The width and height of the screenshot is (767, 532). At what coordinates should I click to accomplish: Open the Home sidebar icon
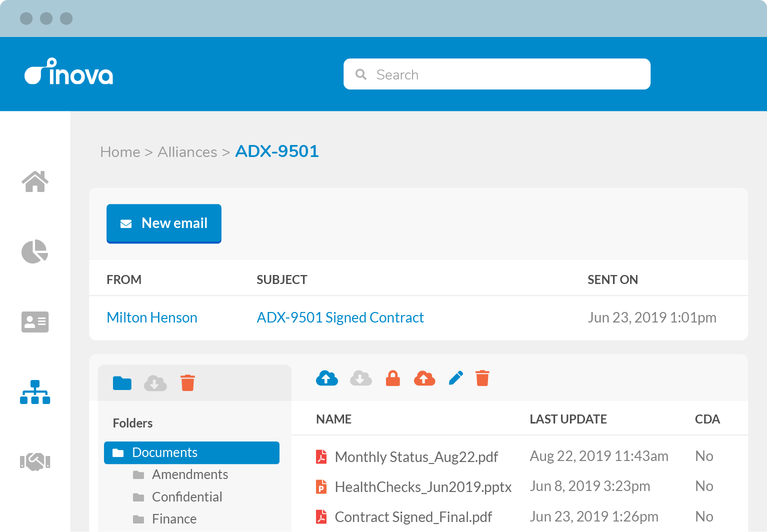point(35,181)
